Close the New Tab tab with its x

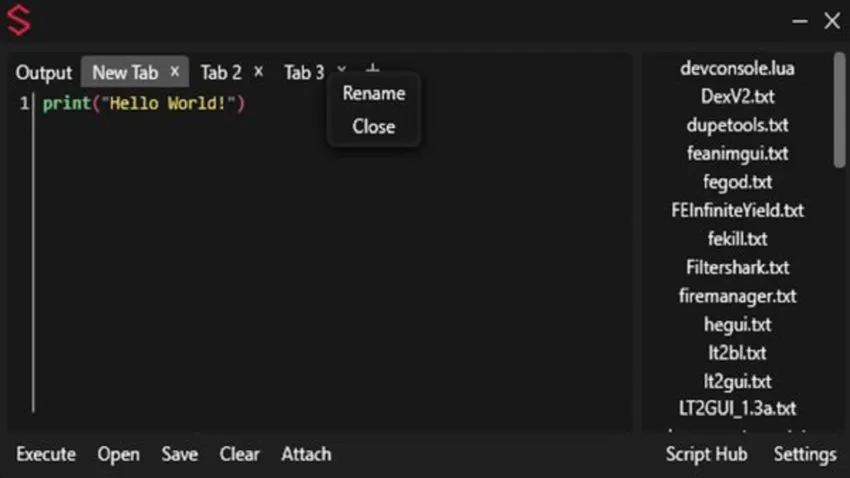coord(174,72)
